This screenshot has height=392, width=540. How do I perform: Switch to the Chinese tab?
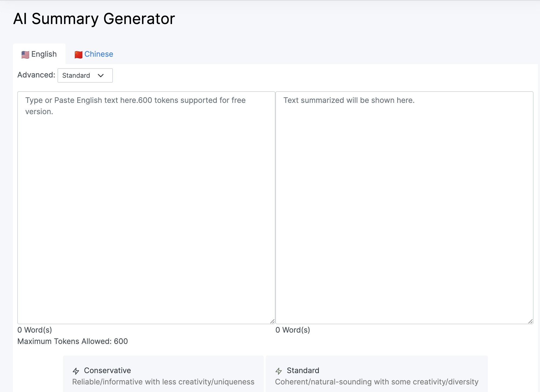coord(99,54)
